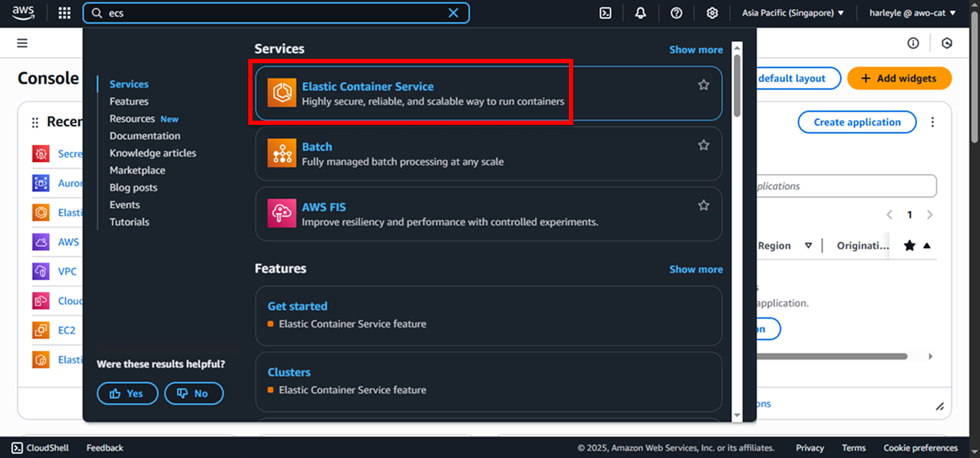Favorite the Batch service with star

pos(704,145)
